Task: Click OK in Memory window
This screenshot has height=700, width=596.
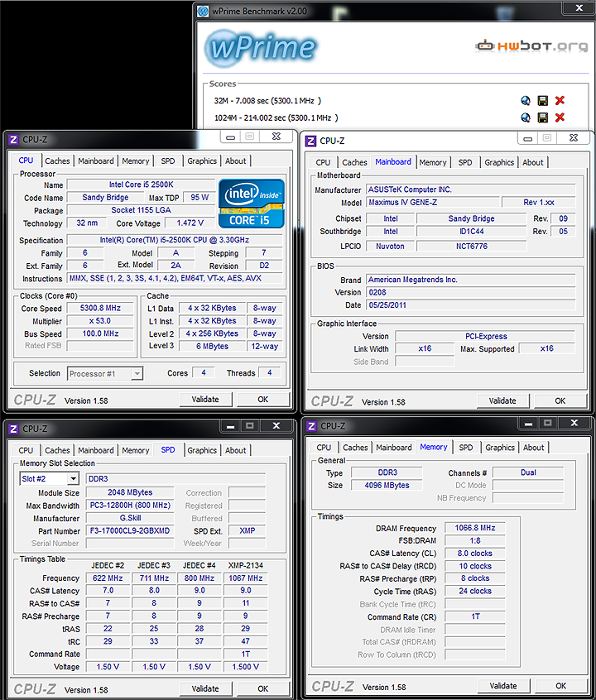Action: [x=561, y=686]
